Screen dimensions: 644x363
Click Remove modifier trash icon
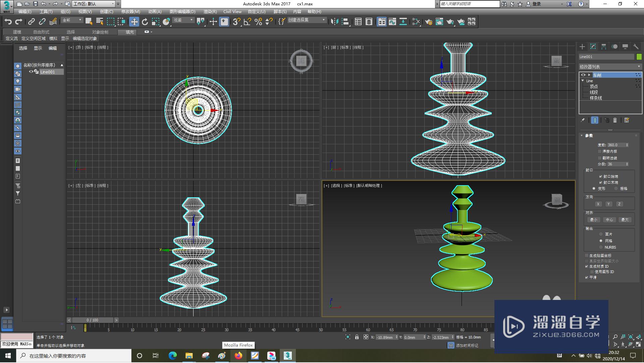(615, 120)
